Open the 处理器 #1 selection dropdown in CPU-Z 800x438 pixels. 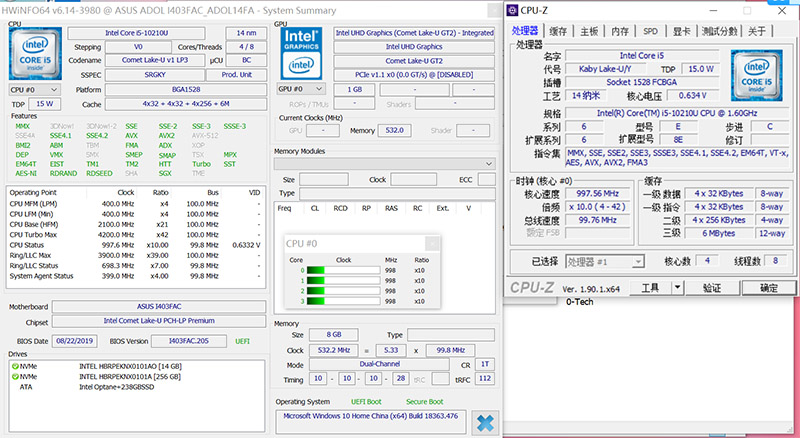605,262
